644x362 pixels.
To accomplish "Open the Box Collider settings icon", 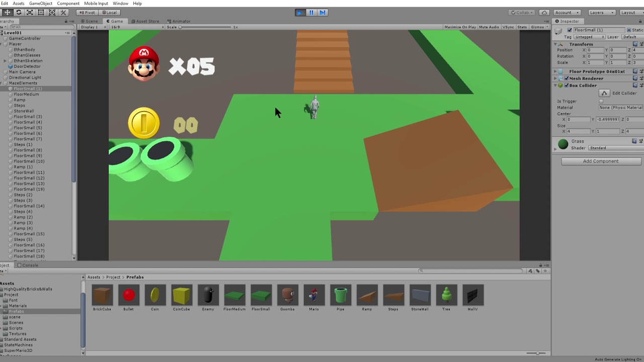I will pos(641,85).
